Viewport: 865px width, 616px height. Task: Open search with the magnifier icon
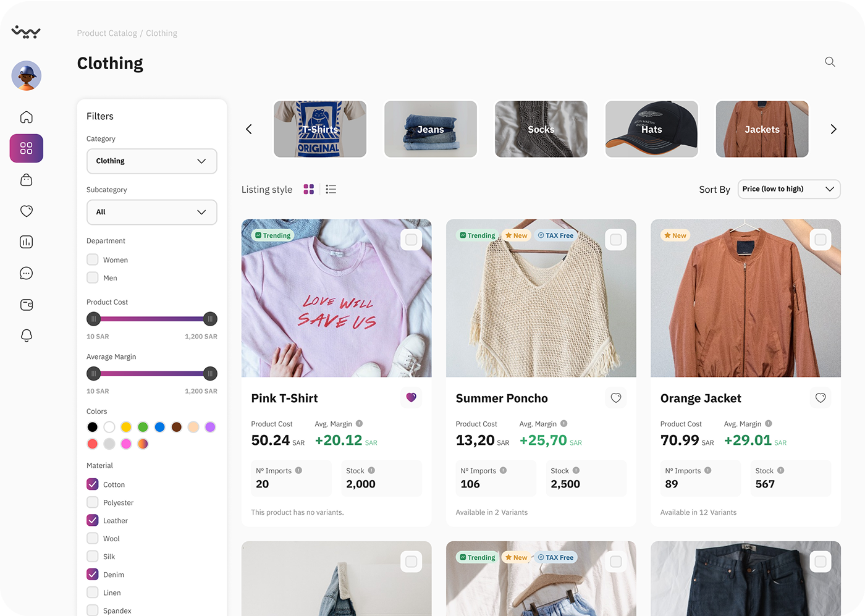(x=830, y=62)
